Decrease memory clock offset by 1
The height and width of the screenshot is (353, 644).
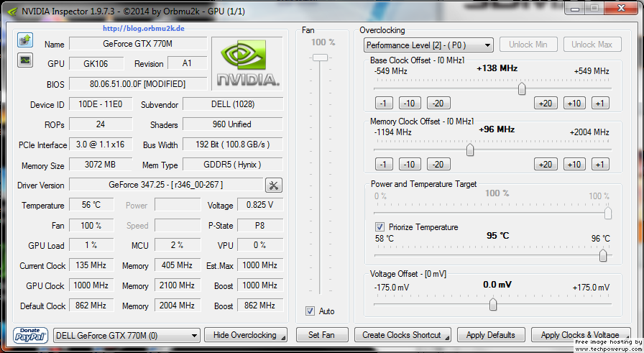384,165
